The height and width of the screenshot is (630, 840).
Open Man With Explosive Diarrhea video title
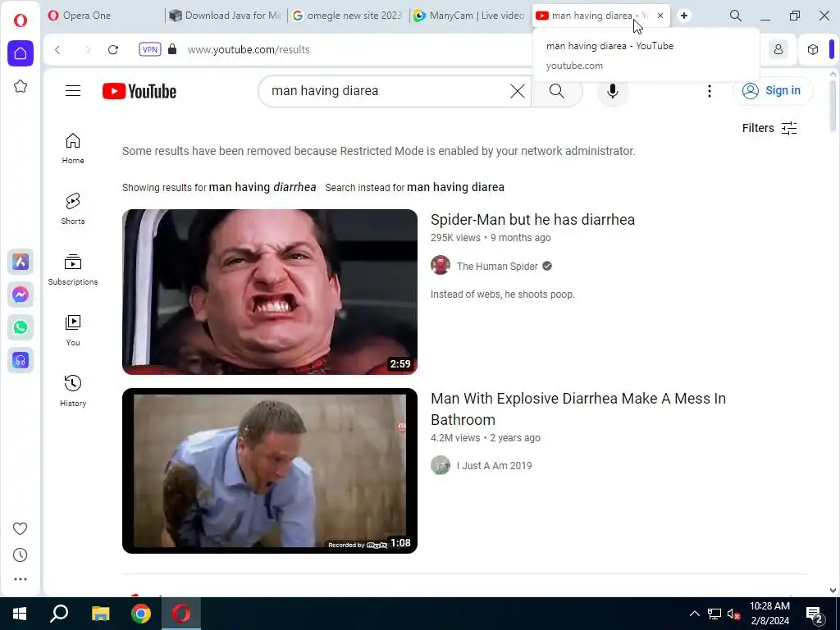(578, 409)
